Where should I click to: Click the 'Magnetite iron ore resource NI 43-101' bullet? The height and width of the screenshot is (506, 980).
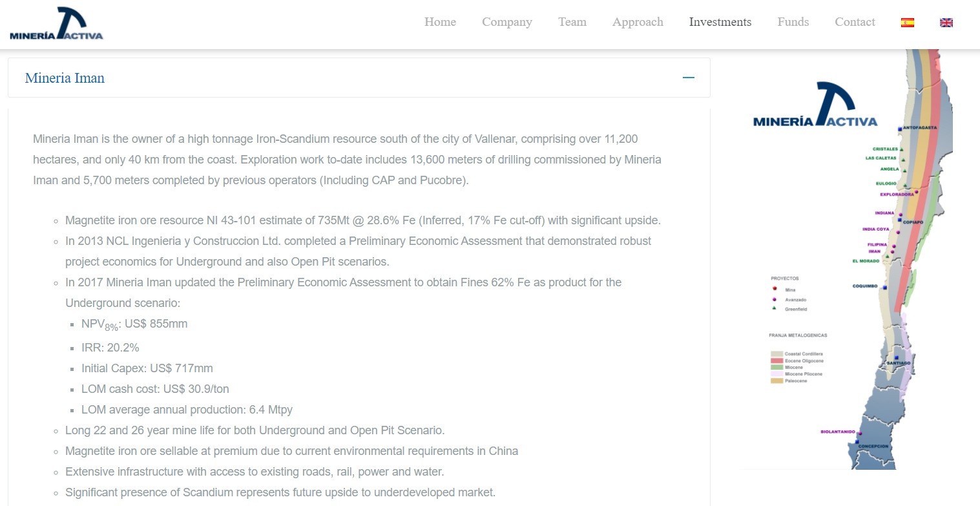coord(363,220)
